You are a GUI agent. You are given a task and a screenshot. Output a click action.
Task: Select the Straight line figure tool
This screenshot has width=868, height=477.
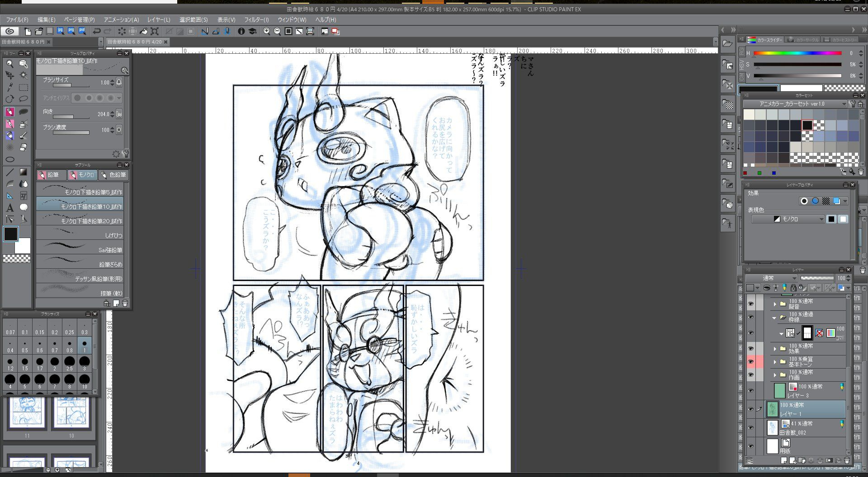point(9,172)
